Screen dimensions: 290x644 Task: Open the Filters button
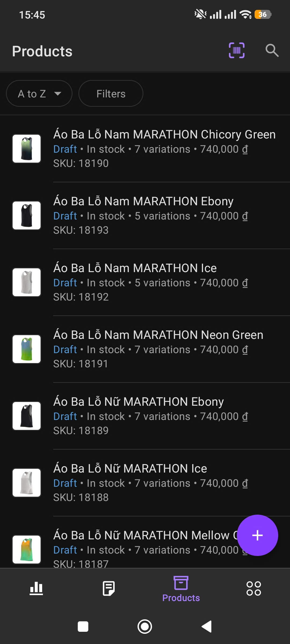point(111,94)
